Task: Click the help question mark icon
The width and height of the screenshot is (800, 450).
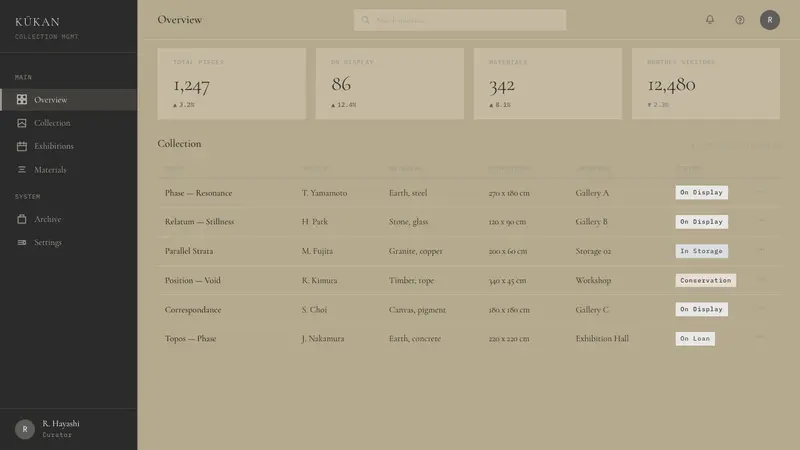Action: pos(740,20)
